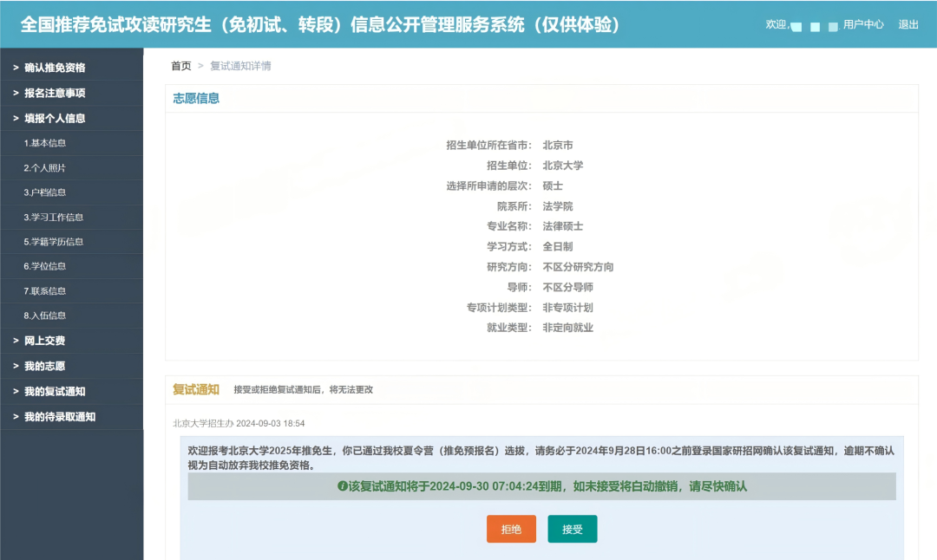This screenshot has width=937, height=560.
Task: Open 我的志愿 menu item
Action: [44, 366]
